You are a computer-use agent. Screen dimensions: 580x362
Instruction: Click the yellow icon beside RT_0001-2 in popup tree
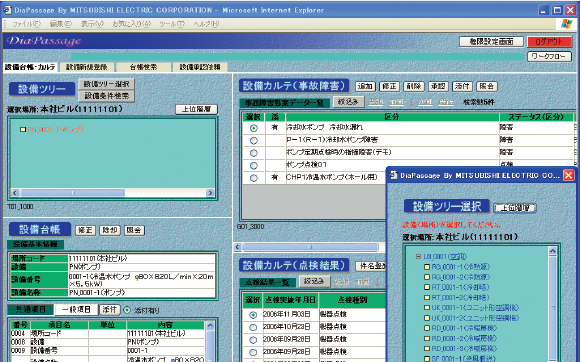(427, 297)
